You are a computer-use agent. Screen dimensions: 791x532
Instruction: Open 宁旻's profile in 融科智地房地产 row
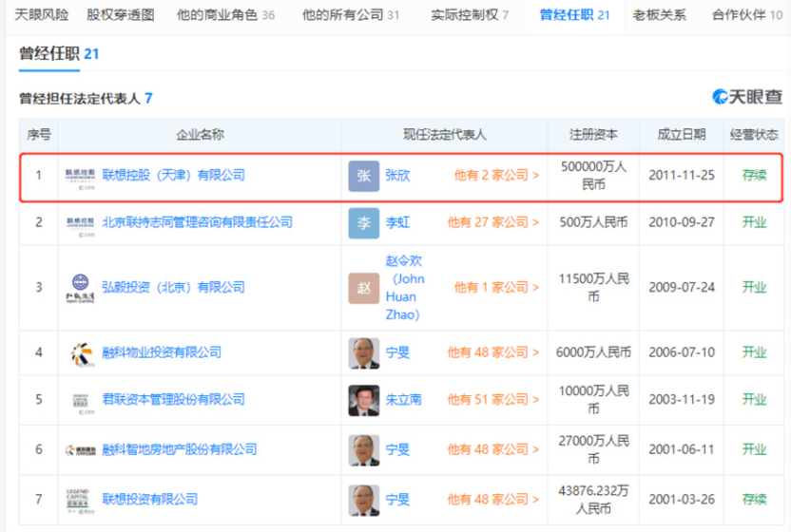click(x=398, y=448)
